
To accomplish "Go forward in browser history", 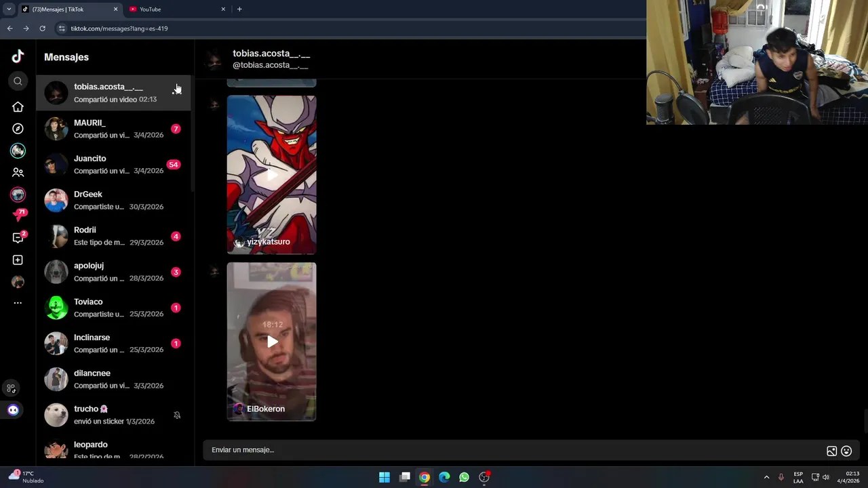I will (26, 28).
